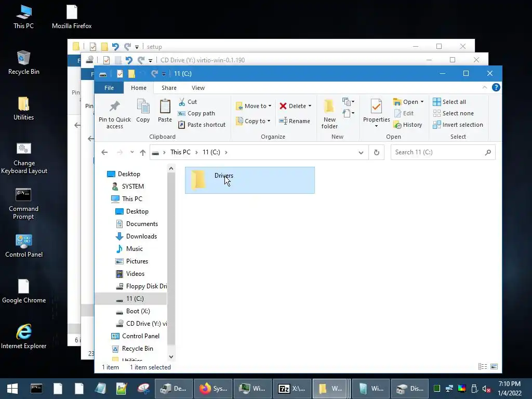Open the Move to dropdown
The image size is (532, 399).
coord(254,106)
